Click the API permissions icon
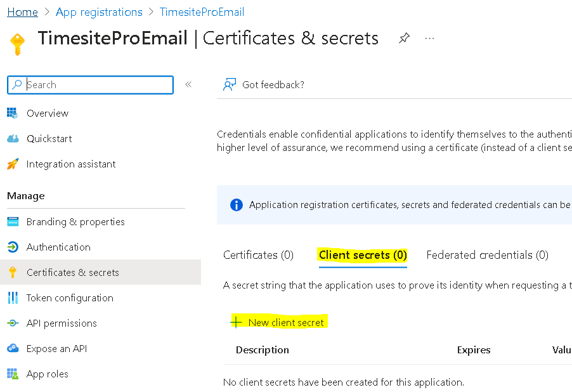This screenshot has height=392, width=572. coord(13,323)
